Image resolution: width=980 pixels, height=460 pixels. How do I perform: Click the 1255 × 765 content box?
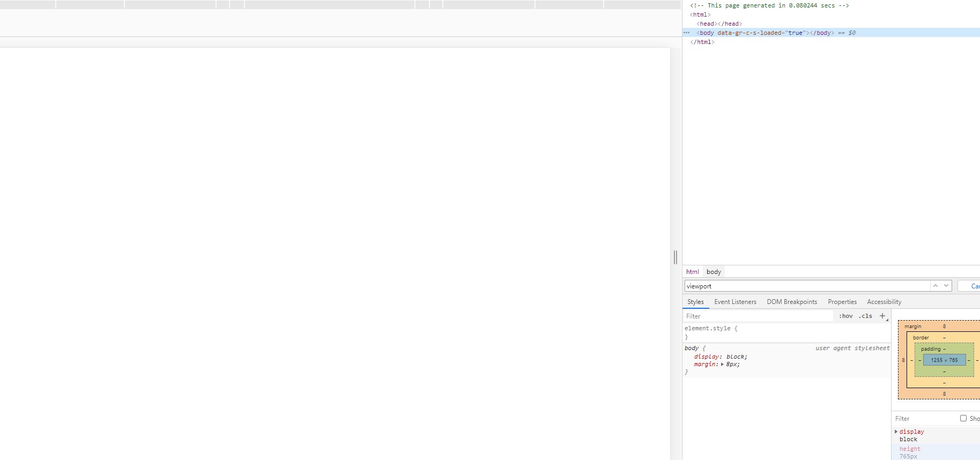click(x=944, y=360)
